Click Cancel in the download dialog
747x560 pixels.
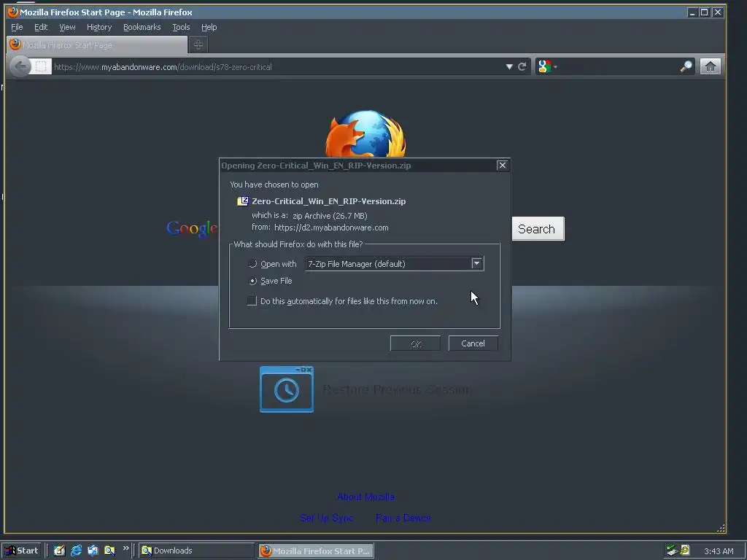pos(473,343)
